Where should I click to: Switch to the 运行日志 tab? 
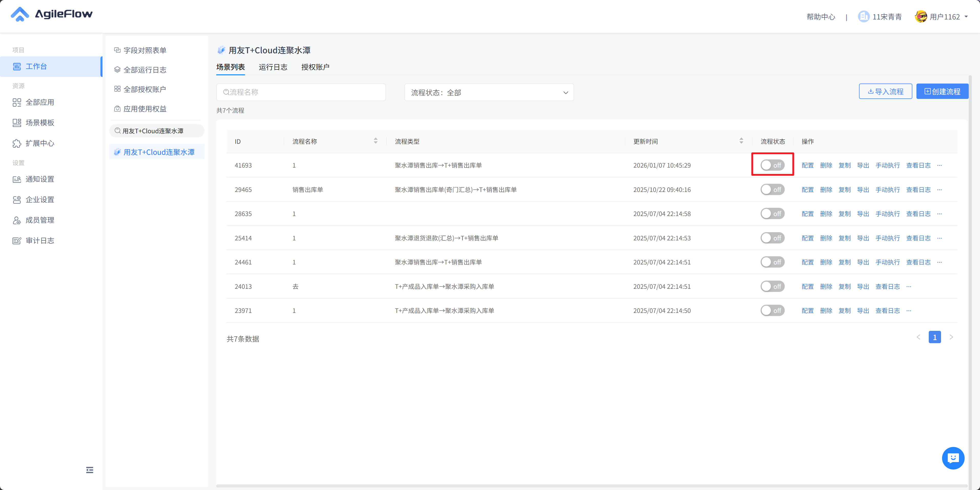(273, 67)
